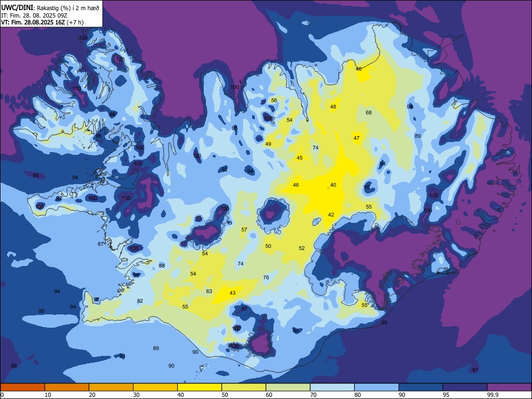
Task: Select the 63 humidity value on the map
Action: tap(209, 291)
